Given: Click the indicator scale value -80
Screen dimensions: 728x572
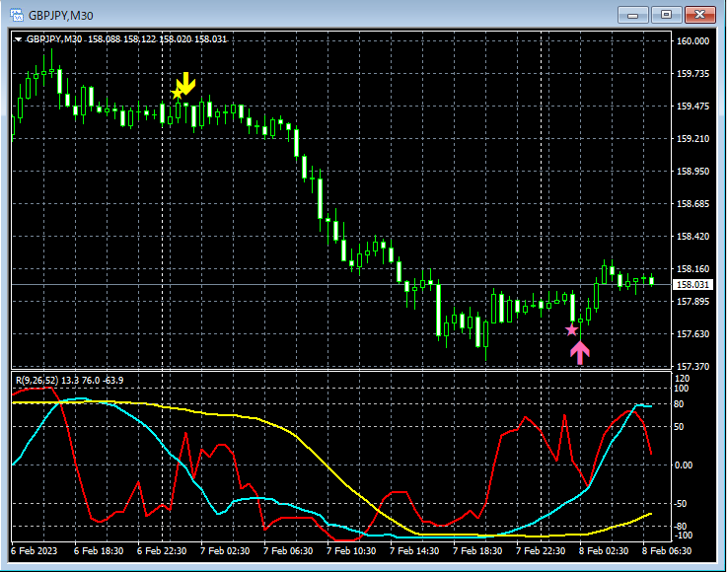Looking at the screenshot, I should 681,527.
